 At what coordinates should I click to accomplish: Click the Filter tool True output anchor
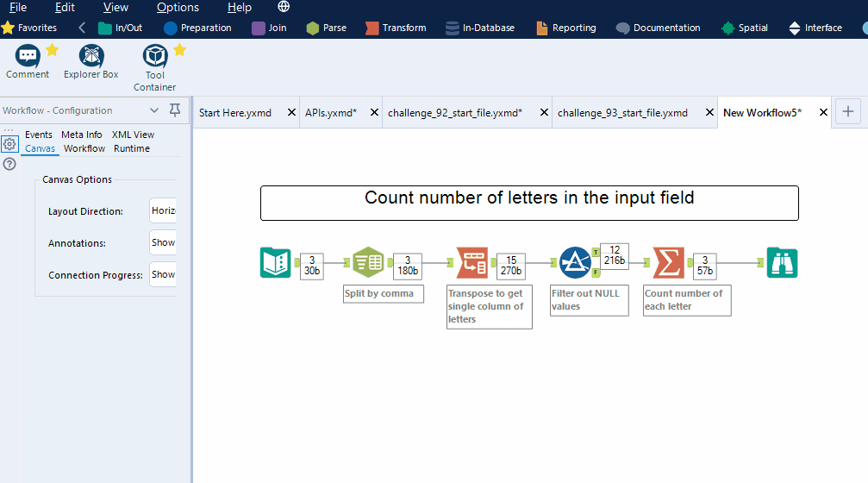pyautogui.click(x=596, y=253)
